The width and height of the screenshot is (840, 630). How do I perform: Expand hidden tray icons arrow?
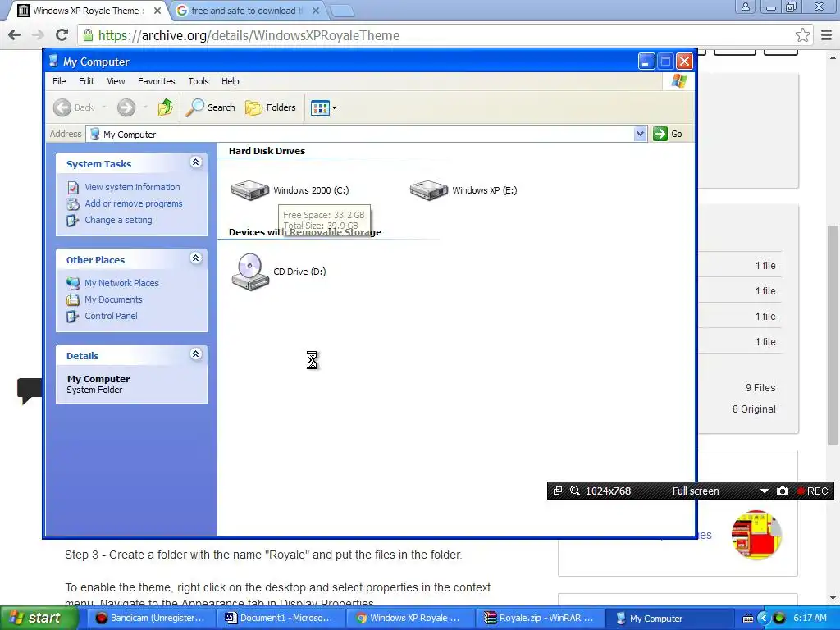(764, 619)
